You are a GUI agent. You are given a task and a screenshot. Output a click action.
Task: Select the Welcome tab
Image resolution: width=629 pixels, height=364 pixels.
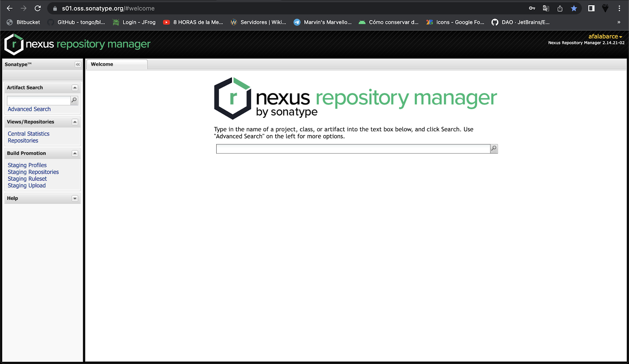pyautogui.click(x=117, y=64)
